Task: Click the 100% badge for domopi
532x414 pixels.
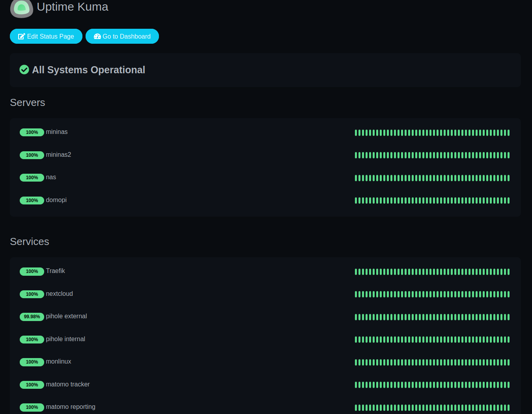Action: pos(32,201)
